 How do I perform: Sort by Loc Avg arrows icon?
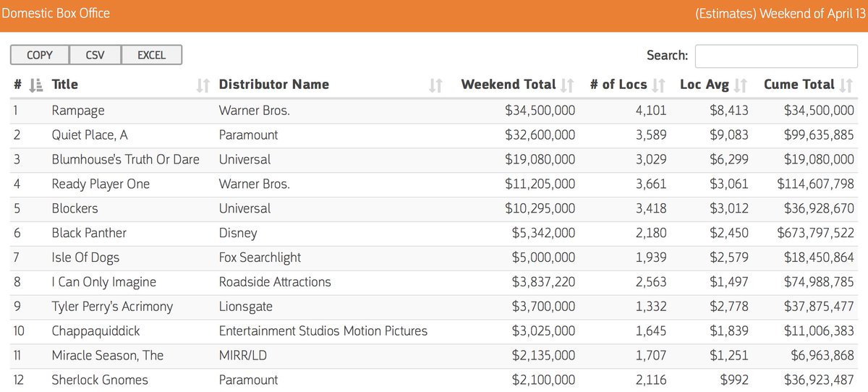pyautogui.click(x=740, y=85)
